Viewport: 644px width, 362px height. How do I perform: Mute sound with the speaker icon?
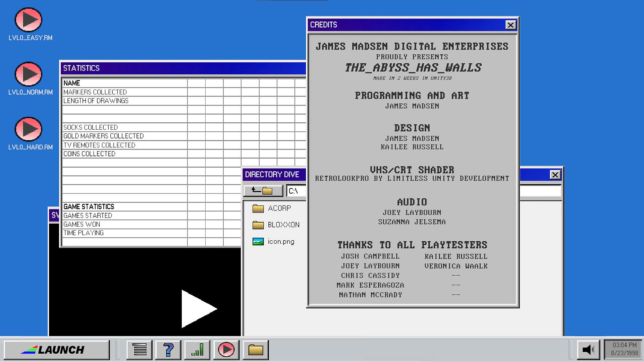[x=588, y=350]
